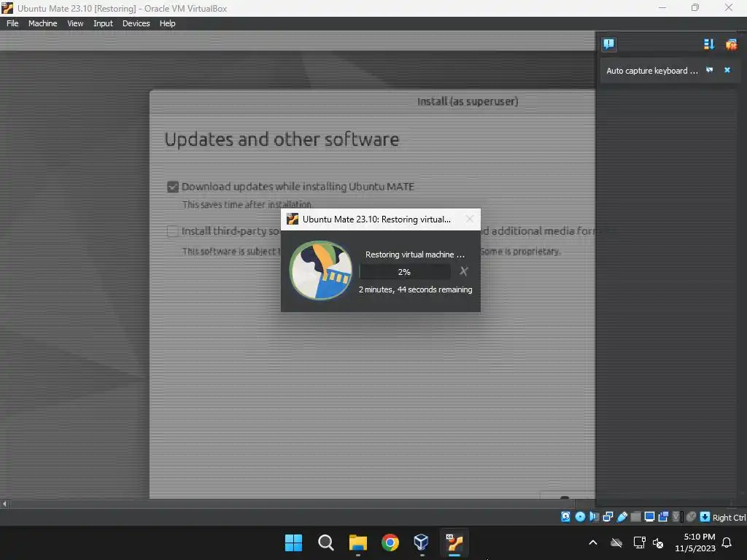Open Windows taskbar Search

pyautogui.click(x=326, y=542)
